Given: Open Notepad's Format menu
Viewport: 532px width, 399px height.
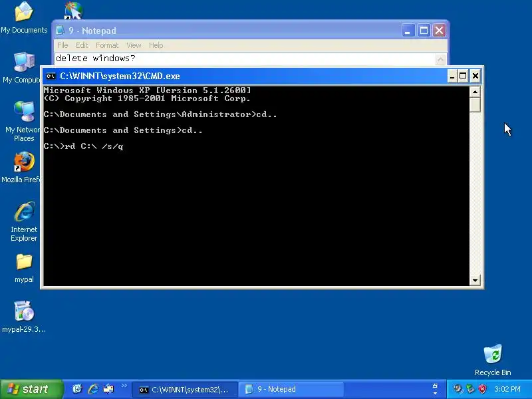Looking at the screenshot, I should [x=107, y=45].
